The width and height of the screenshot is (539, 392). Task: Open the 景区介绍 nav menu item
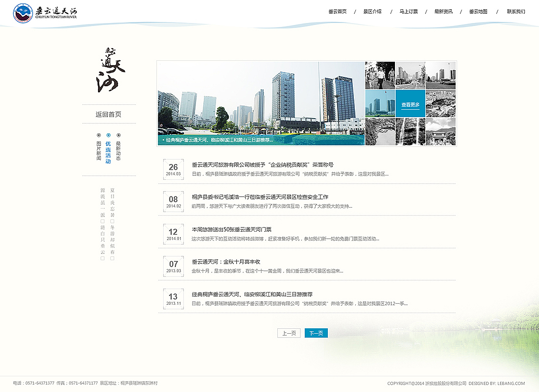[x=372, y=12]
